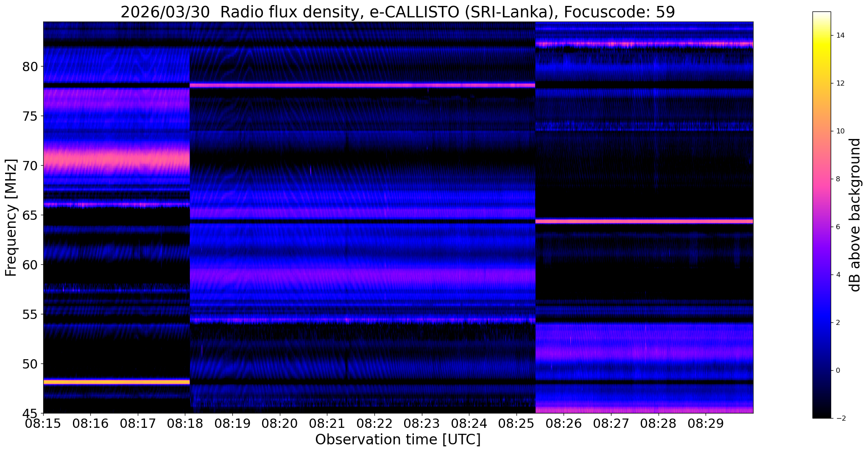Click the 08:22 time tick label

point(374,423)
